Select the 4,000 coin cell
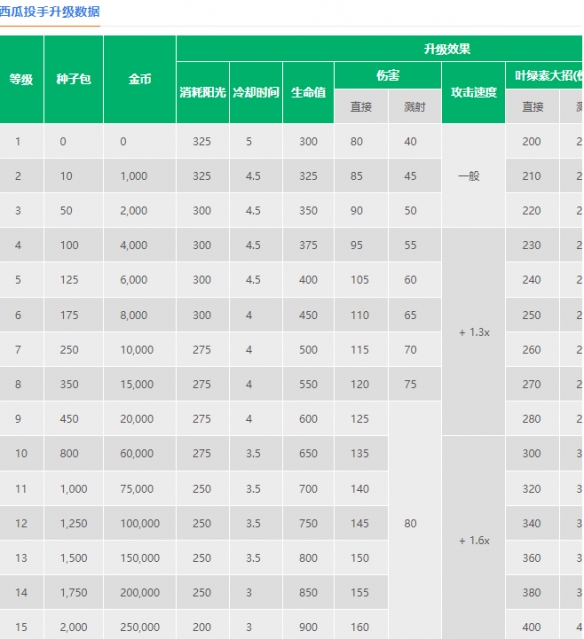Image resolution: width=584 pixels, height=639 pixels. [x=140, y=245]
